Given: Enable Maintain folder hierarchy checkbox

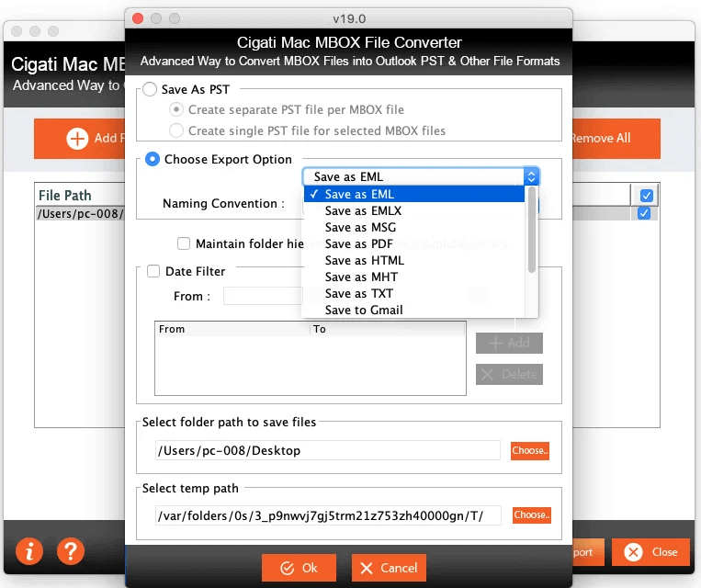Looking at the screenshot, I should [184, 243].
